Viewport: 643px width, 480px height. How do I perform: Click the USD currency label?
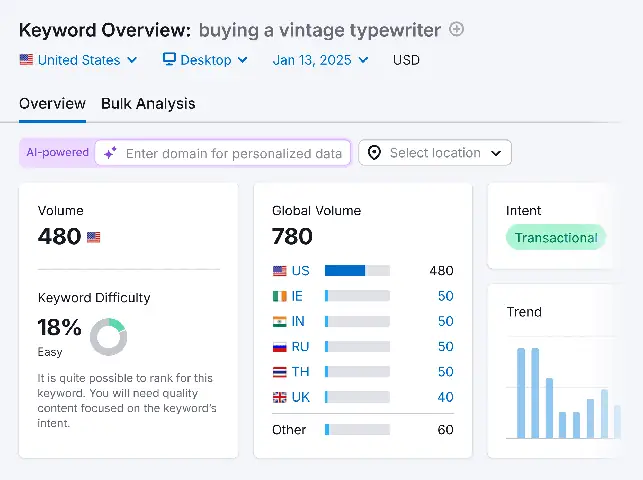[x=406, y=60]
